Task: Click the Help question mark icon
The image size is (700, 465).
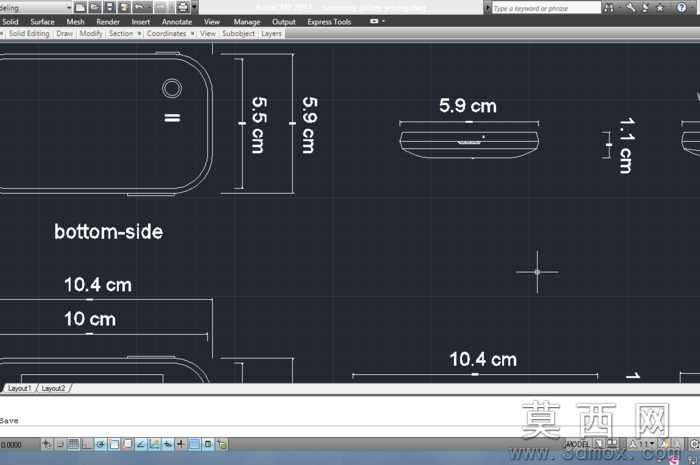Action: click(681, 8)
